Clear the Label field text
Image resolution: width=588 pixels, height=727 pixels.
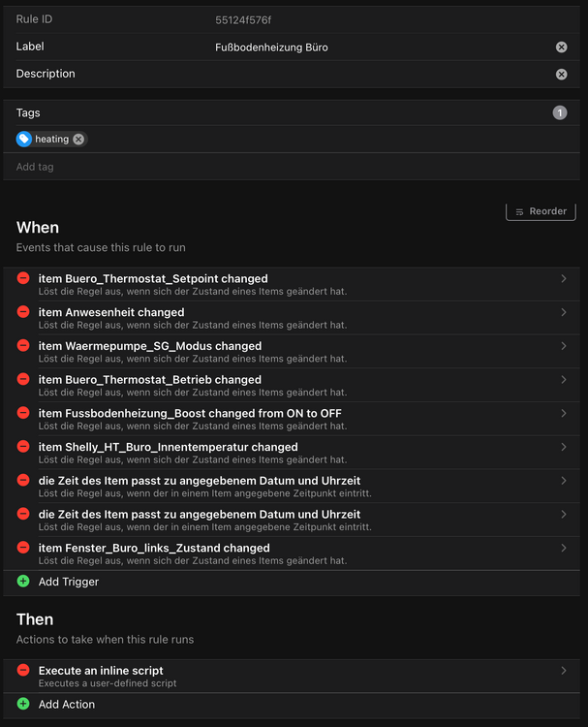(x=561, y=47)
